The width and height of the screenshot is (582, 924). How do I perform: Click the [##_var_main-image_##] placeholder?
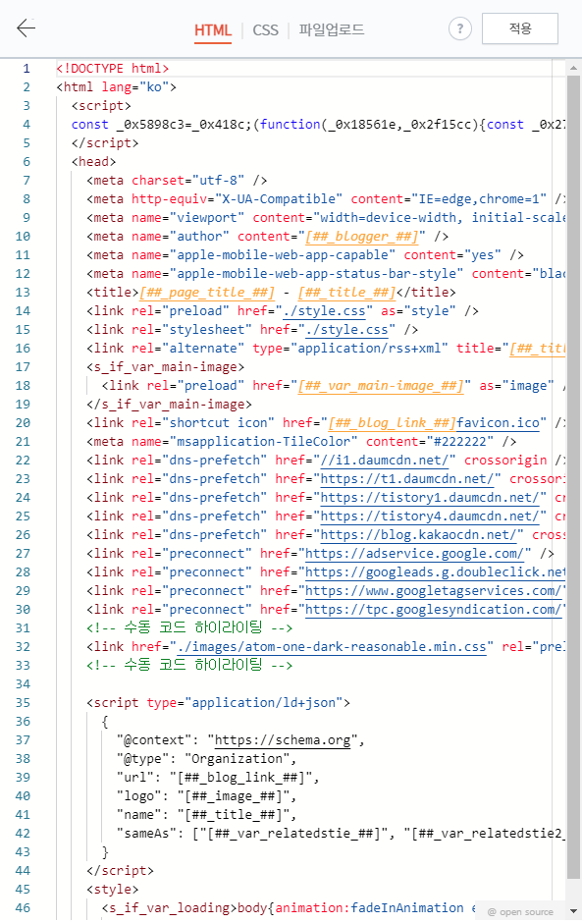(x=381, y=386)
